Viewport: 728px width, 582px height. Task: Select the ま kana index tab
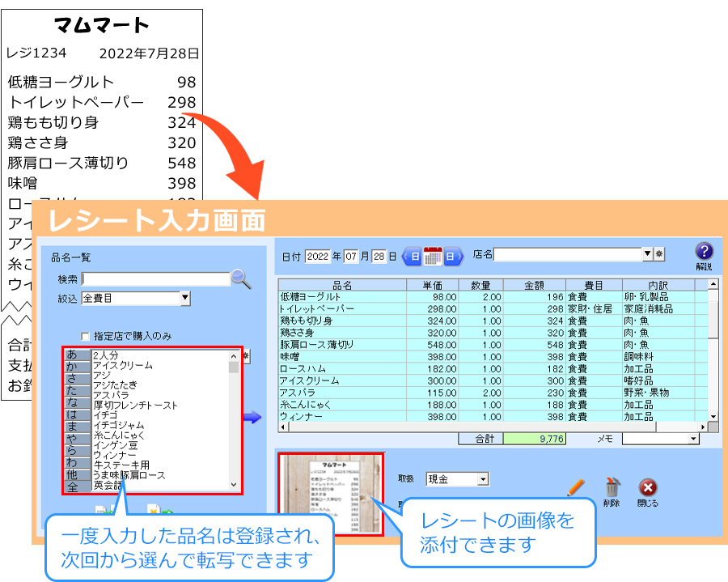pyautogui.click(x=77, y=427)
